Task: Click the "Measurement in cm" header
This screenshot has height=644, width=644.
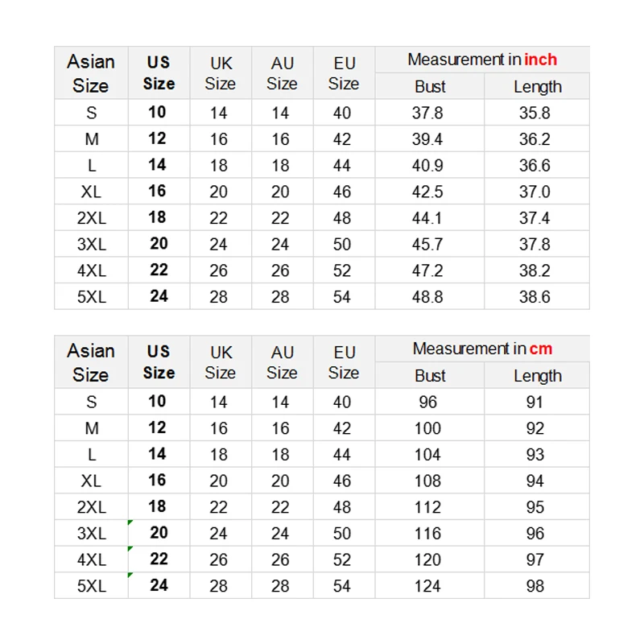Action: pos(481,349)
